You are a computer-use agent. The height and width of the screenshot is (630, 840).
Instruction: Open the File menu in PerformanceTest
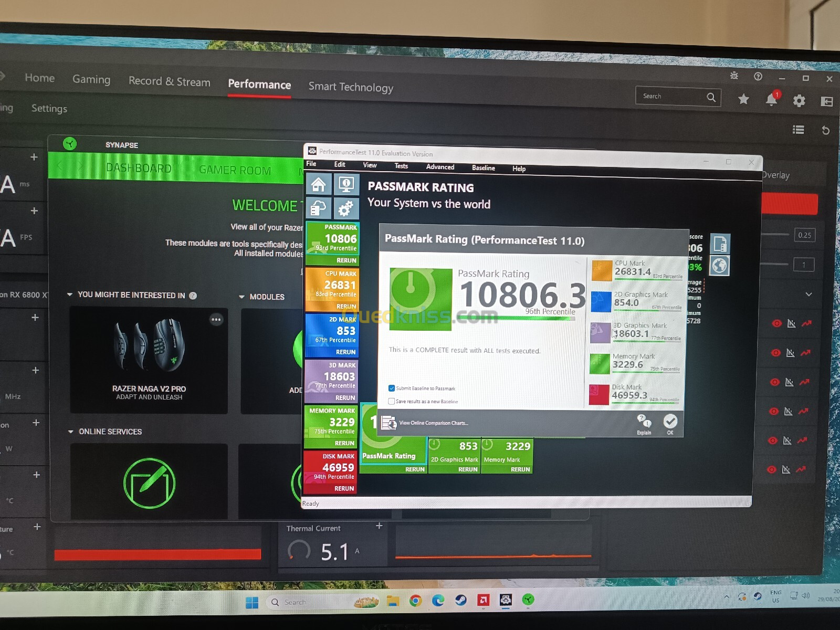[311, 164]
